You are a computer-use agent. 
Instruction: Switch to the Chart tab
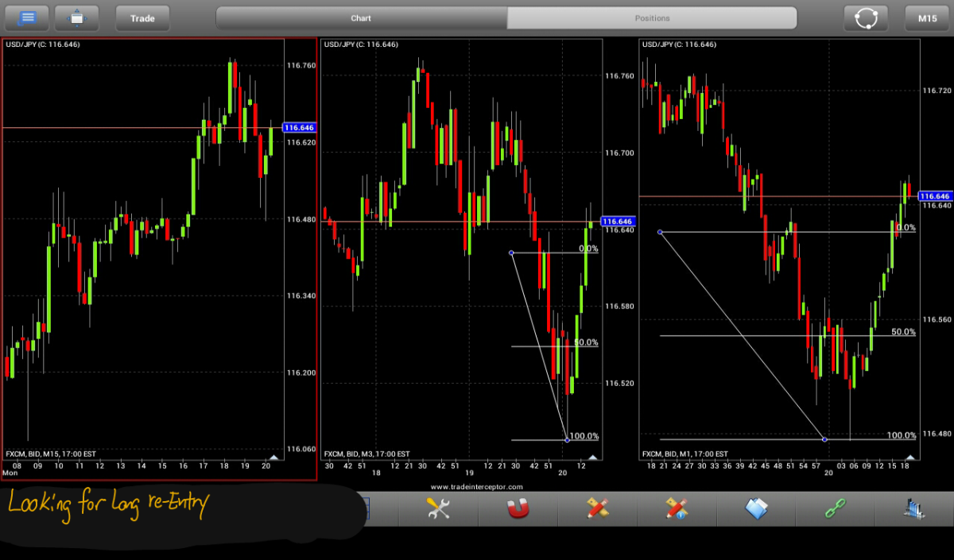pos(361,17)
